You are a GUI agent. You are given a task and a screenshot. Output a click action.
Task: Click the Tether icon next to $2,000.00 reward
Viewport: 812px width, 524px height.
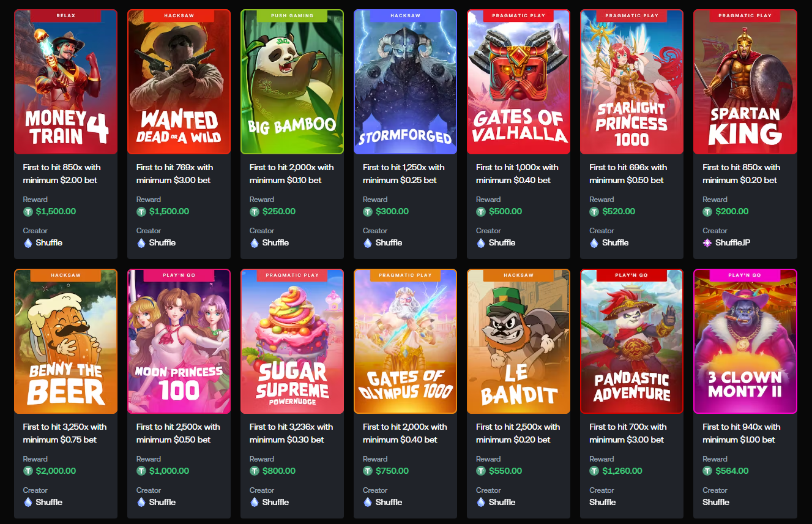click(28, 471)
